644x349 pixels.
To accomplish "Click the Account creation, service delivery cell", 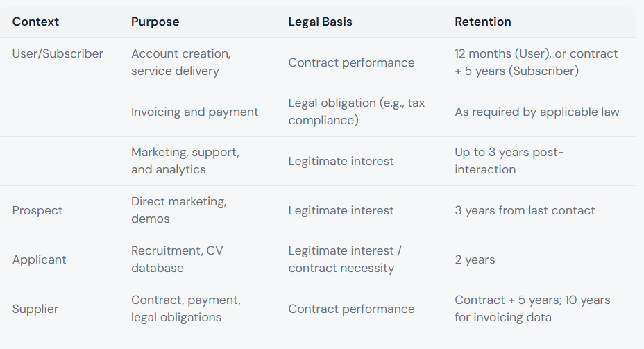I will [180, 62].
